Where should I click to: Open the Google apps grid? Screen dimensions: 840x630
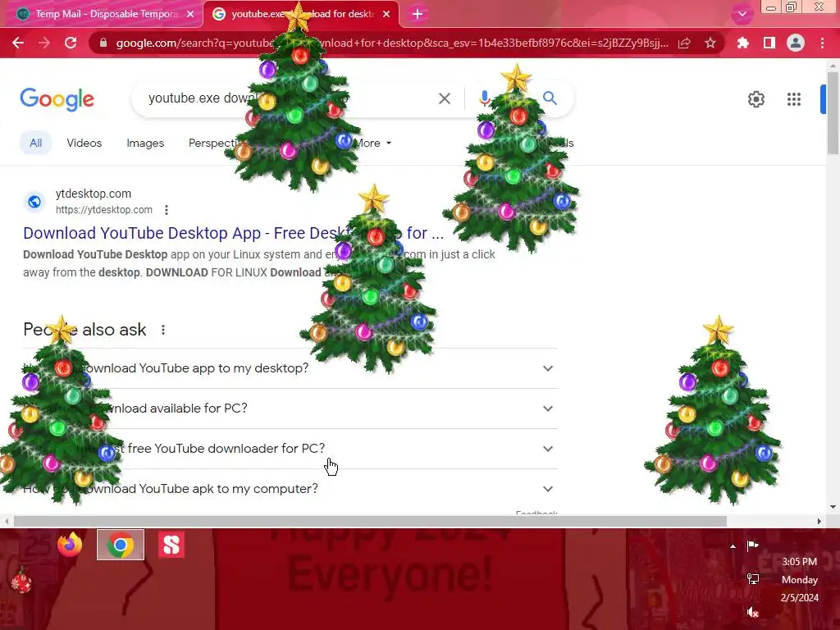coord(793,99)
